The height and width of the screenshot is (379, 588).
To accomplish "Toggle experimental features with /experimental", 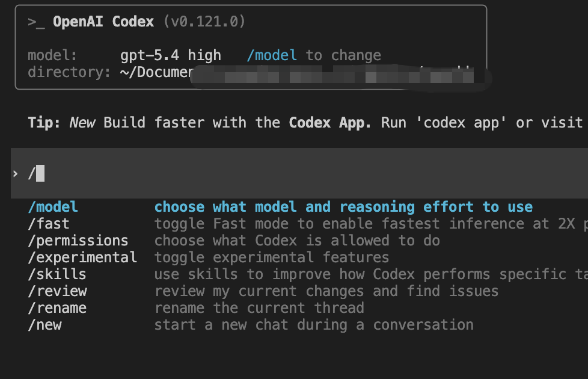I will [84, 257].
